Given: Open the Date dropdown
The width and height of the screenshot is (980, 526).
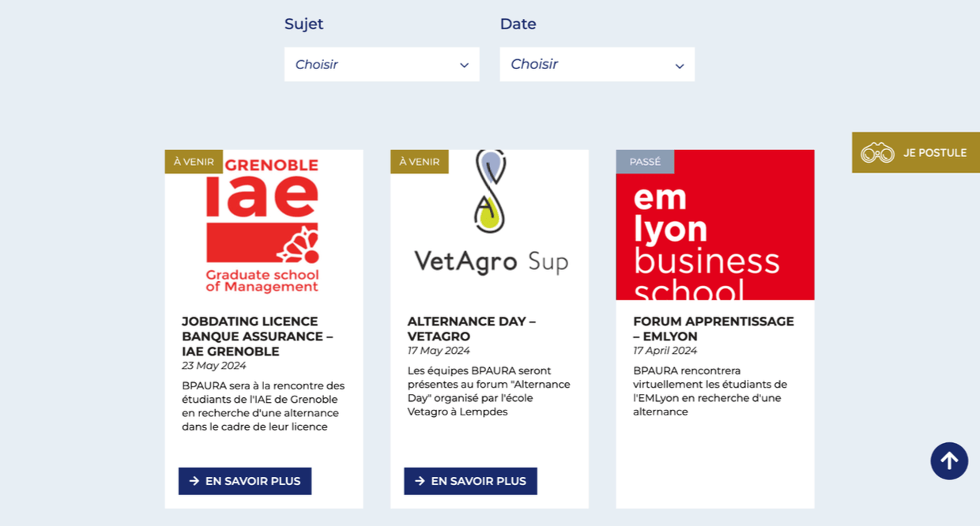Looking at the screenshot, I should click(597, 65).
